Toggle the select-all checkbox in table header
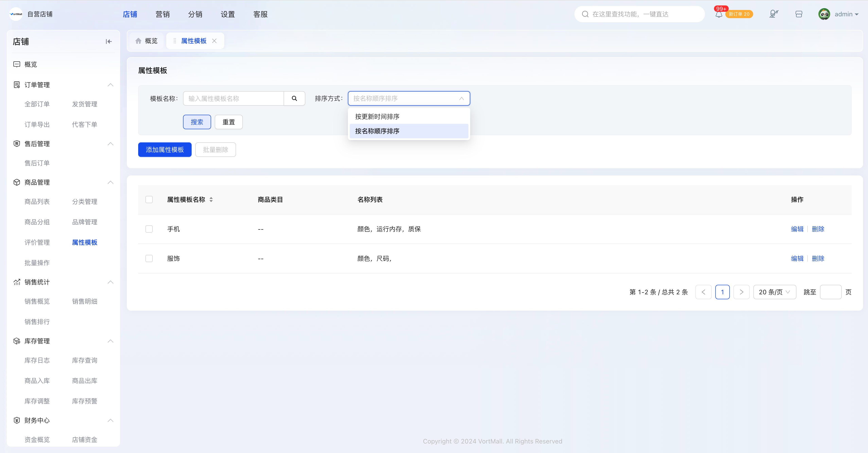 [149, 200]
